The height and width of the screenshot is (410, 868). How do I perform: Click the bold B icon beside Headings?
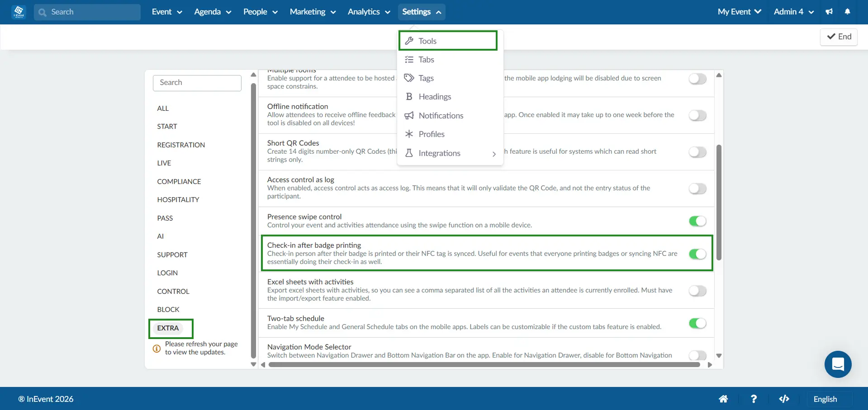[409, 97]
